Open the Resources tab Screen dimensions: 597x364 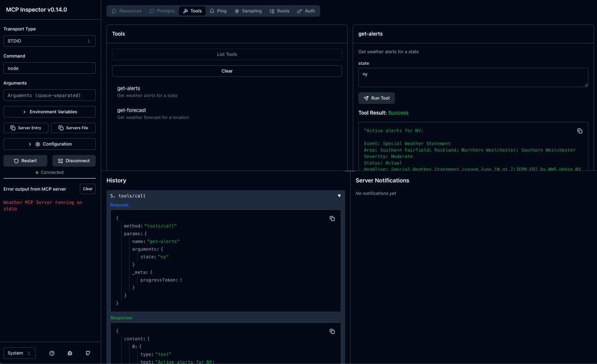[127, 11]
